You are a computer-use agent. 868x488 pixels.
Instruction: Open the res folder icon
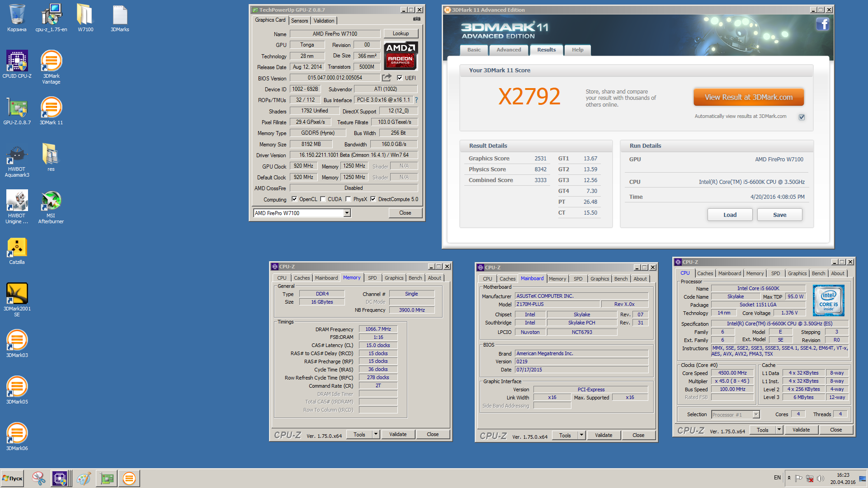coord(51,157)
